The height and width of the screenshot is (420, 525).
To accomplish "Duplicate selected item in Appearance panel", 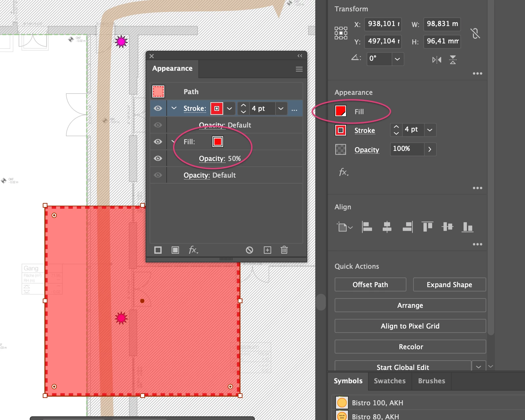I will (268, 250).
